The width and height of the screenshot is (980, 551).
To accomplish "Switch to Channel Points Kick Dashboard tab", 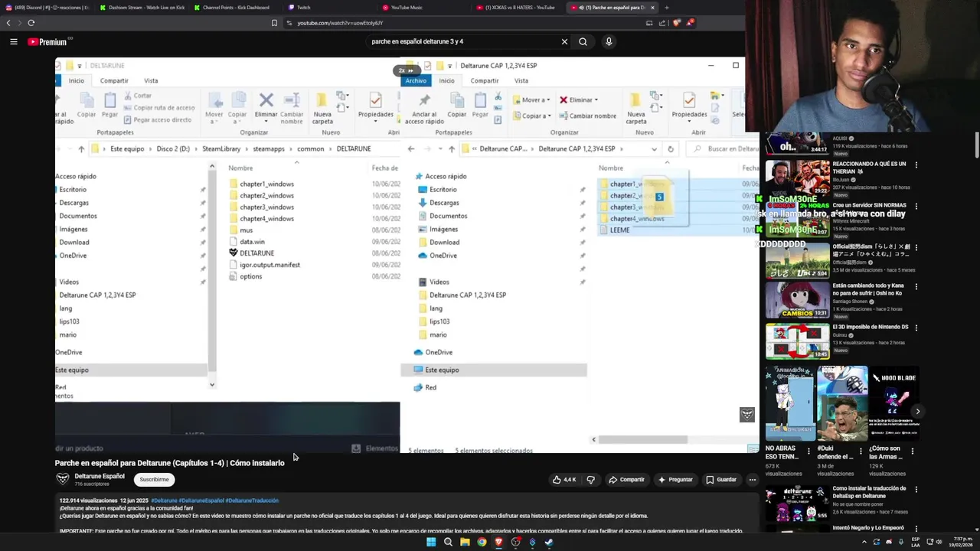I will 236,8.
